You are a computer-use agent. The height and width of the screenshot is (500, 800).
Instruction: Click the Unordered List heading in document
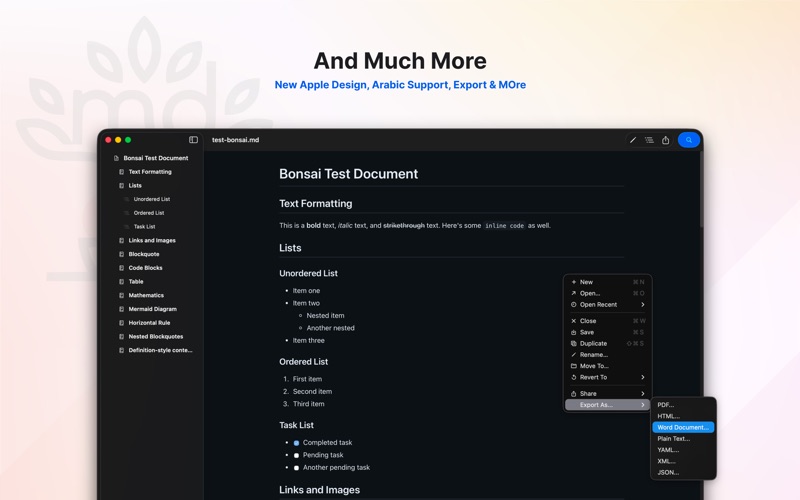(x=308, y=273)
